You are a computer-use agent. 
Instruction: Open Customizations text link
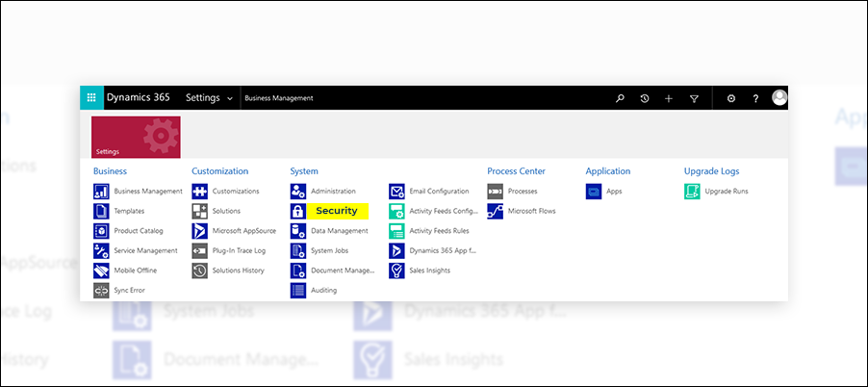(236, 191)
